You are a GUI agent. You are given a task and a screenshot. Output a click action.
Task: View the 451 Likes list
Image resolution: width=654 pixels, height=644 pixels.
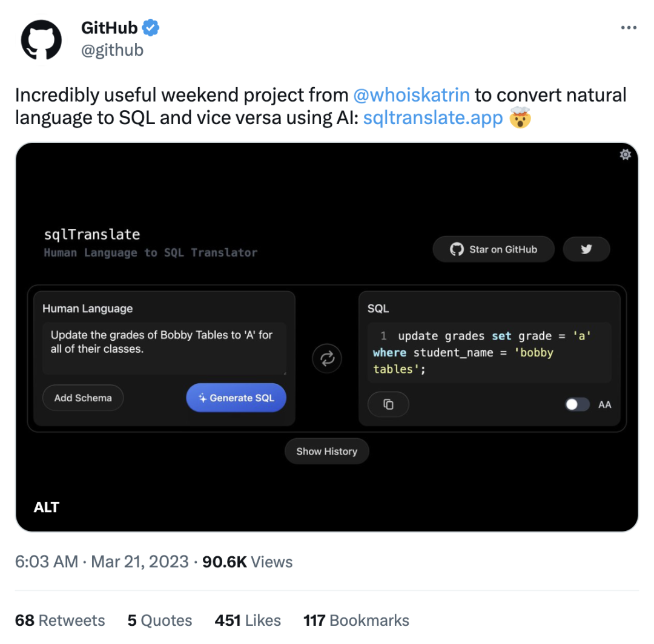(x=248, y=620)
